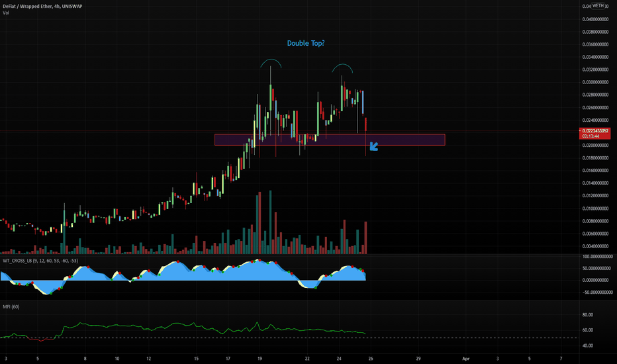Open the DeFiat / Wrapped Ether symbol title
Image resolution: width=617 pixels, height=364 pixels.
(x=42, y=7)
